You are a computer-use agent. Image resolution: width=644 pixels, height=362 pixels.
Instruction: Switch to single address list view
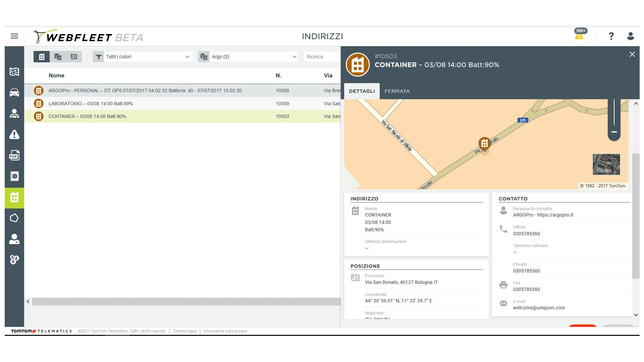coord(42,57)
